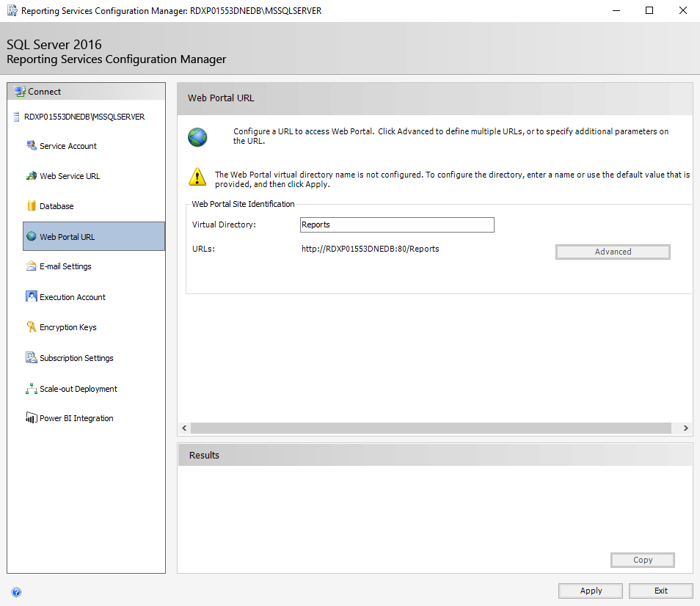
Task: Open Power BI Integration page
Action: tap(76, 418)
